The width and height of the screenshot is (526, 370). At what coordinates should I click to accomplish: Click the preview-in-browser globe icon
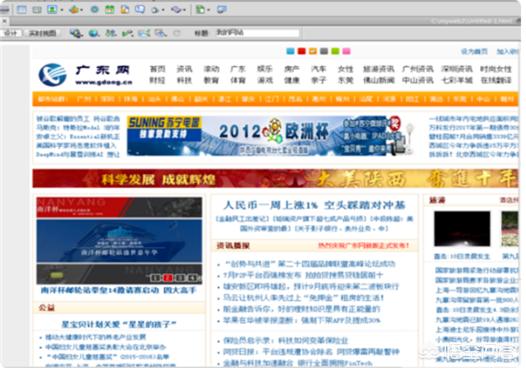pos(94,33)
